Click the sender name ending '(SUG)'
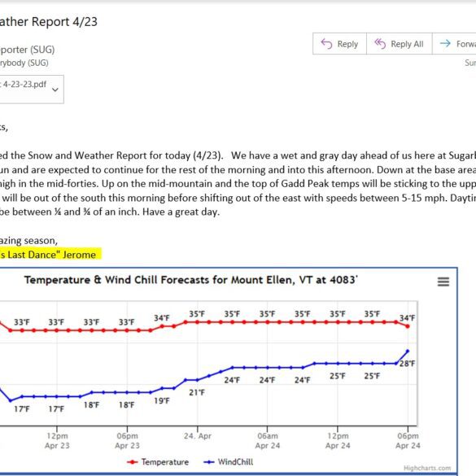Screen dimensions: 476x476 (28, 50)
